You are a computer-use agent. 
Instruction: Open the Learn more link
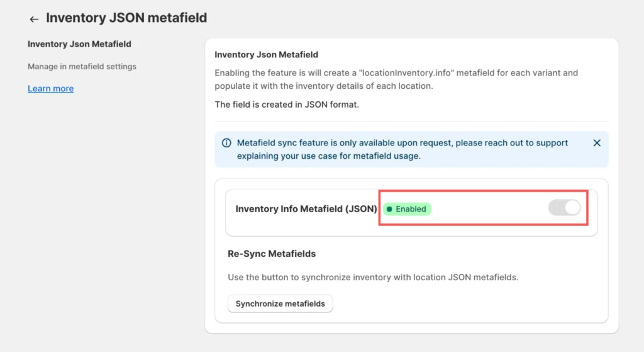click(50, 89)
